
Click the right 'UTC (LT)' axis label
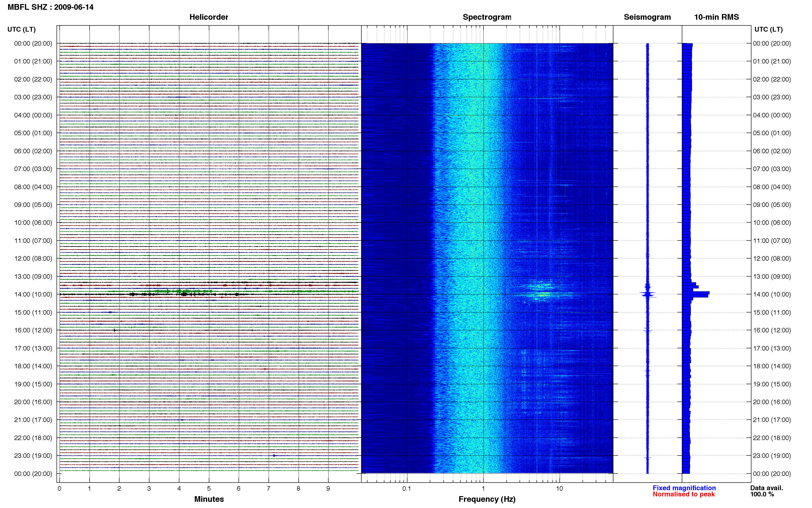[768, 29]
